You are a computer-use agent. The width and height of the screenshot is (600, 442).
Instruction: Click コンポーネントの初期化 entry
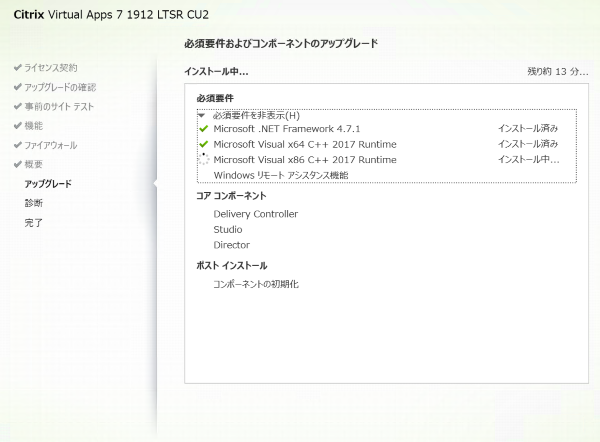click(256, 284)
